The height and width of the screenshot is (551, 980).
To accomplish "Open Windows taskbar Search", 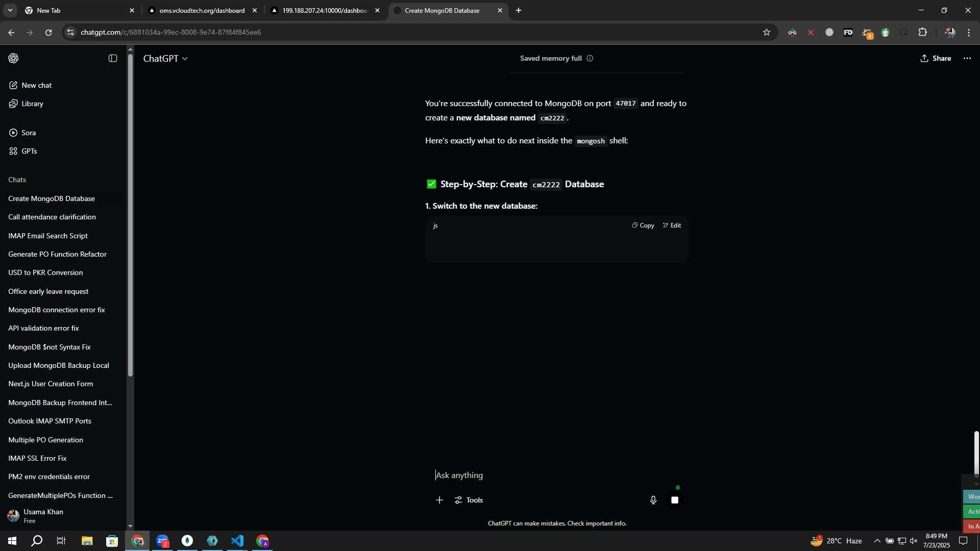I will coord(37,541).
